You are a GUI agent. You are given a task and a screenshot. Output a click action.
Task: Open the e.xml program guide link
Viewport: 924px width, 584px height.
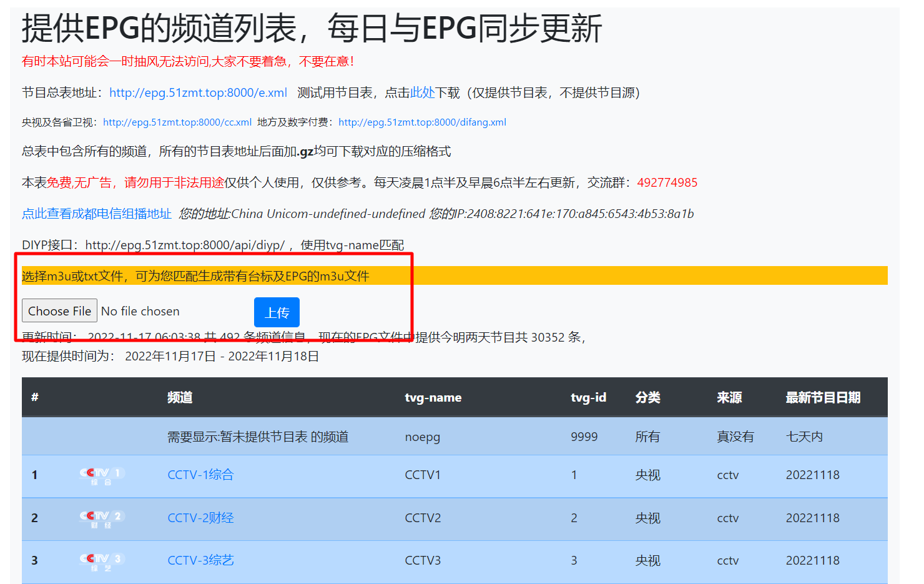(x=198, y=93)
